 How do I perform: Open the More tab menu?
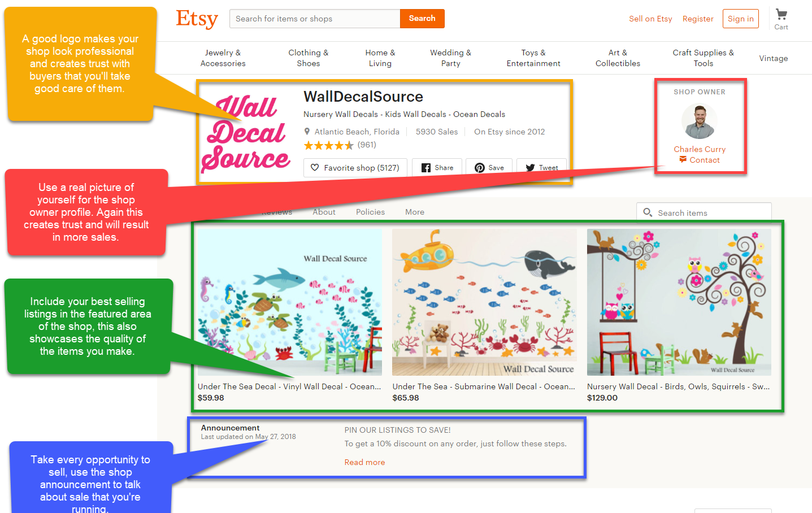415,212
